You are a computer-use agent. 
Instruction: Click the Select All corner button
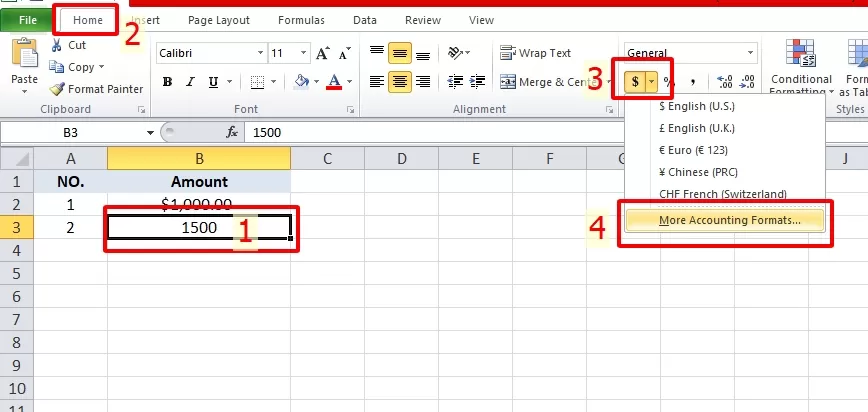point(17,159)
